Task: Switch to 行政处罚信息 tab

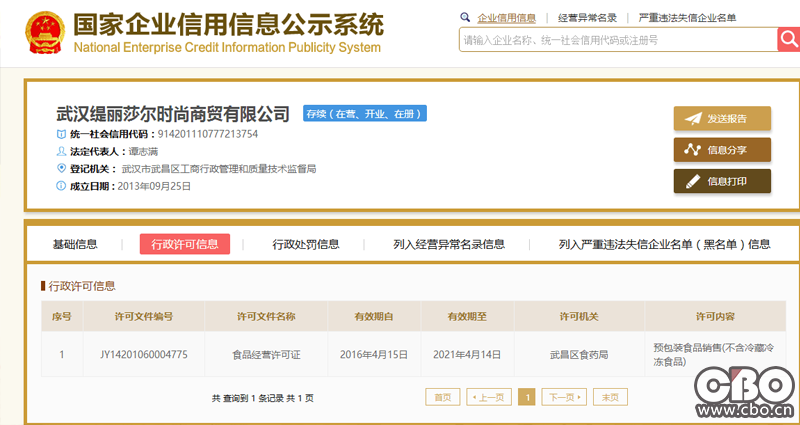Action: click(x=306, y=244)
